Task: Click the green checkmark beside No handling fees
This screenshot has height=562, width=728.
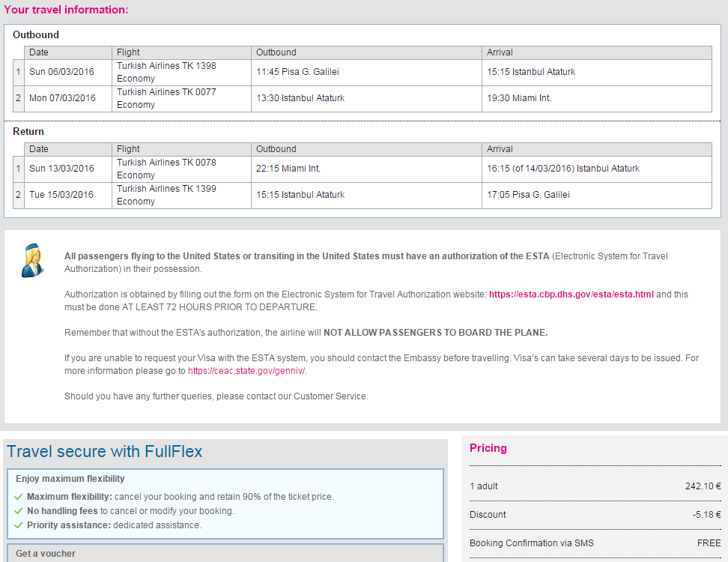Action: click(x=19, y=511)
